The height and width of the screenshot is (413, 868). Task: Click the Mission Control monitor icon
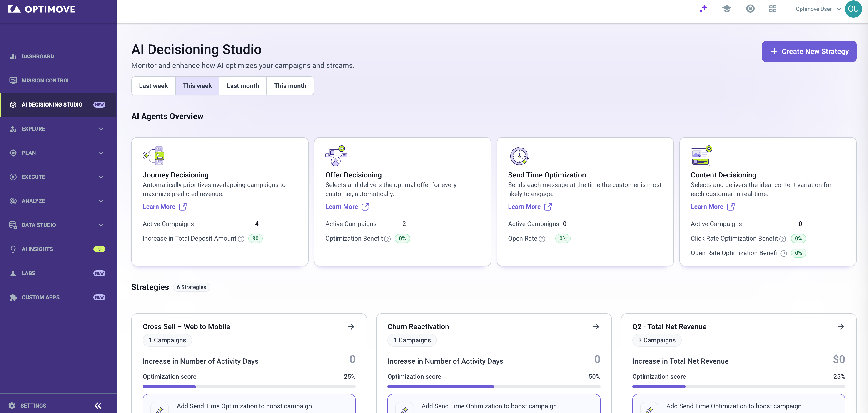13,80
